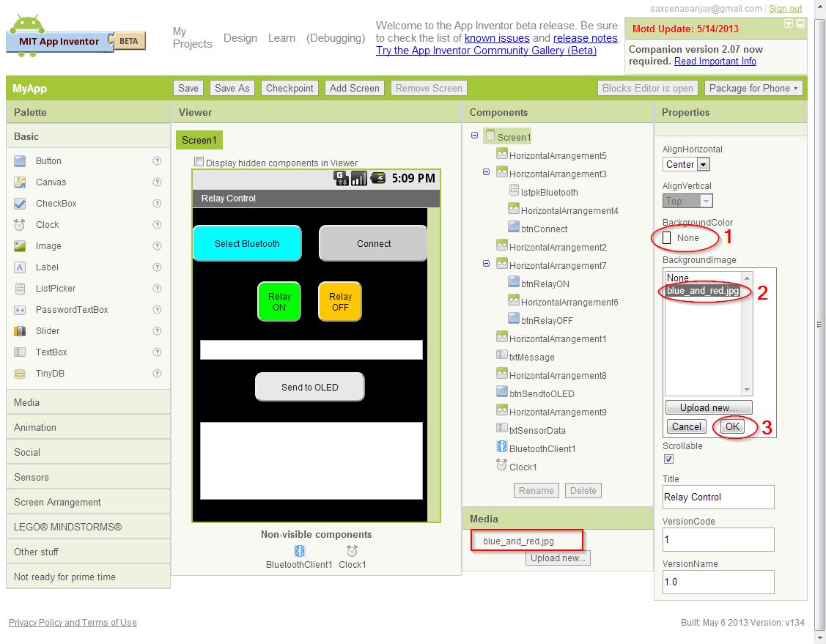The height and width of the screenshot is (644, 826).
Task: Click the Clock1 non-visible component icon
Action: 352,551
